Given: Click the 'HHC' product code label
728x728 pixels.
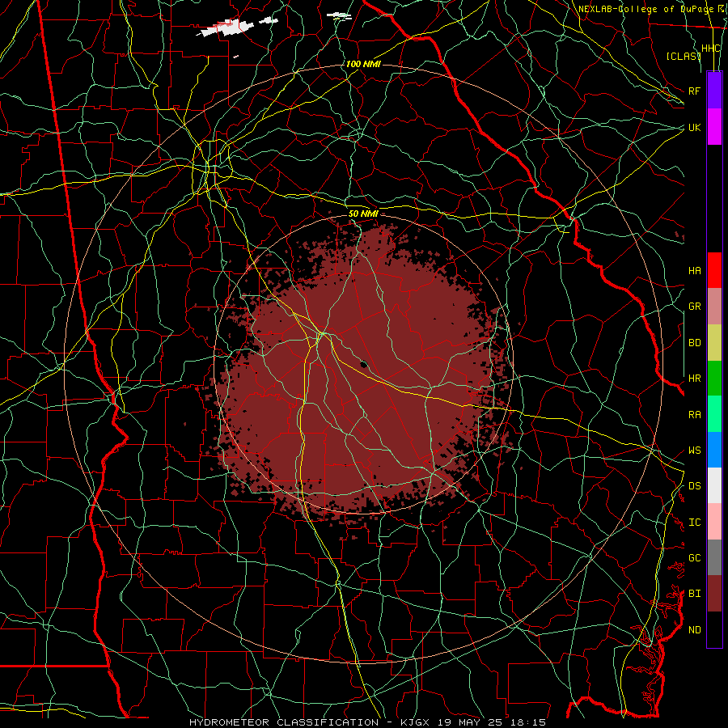Looking at the screenshot, I should point(711,49).
